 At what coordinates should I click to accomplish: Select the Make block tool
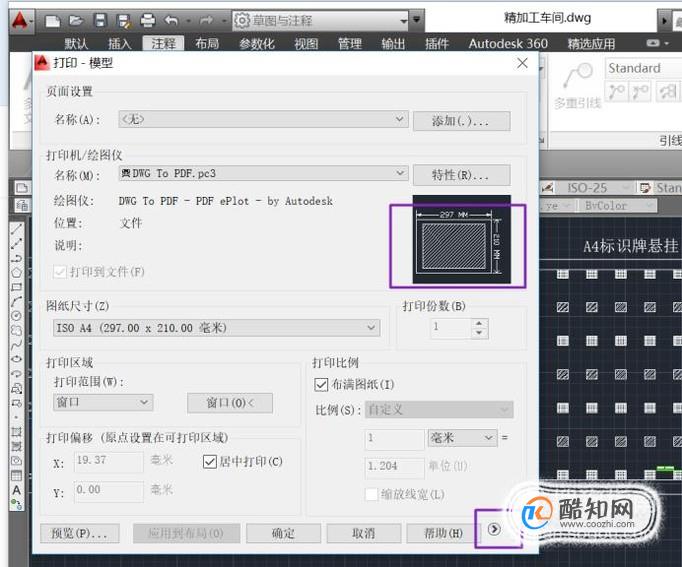[16, 403]
